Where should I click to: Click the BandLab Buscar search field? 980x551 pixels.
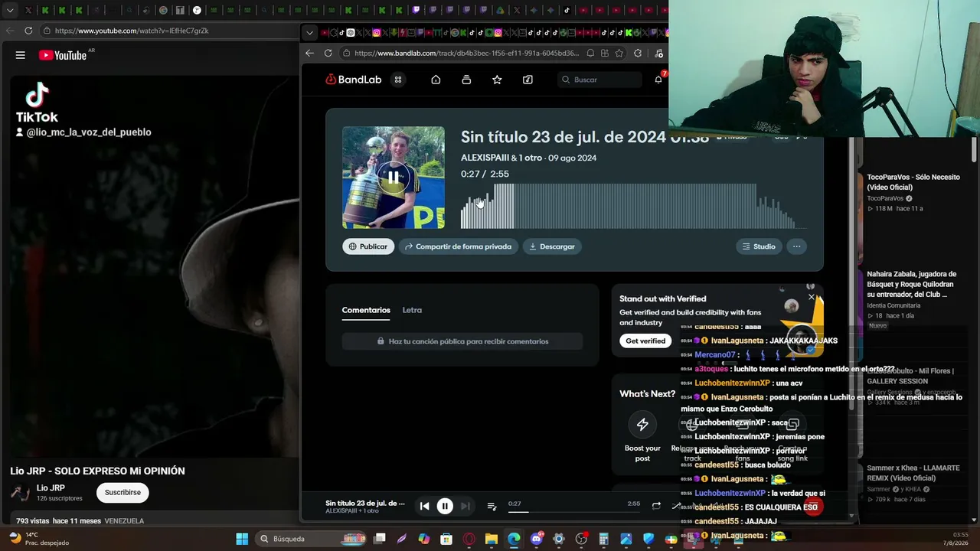(x=599, y=80)
